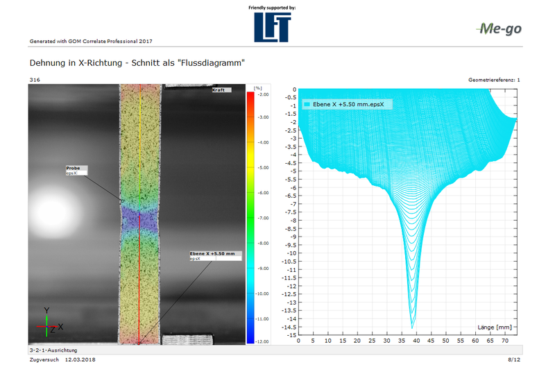
Task: Click the Probe epsX annotation label
Action: (x=76, y=170)
